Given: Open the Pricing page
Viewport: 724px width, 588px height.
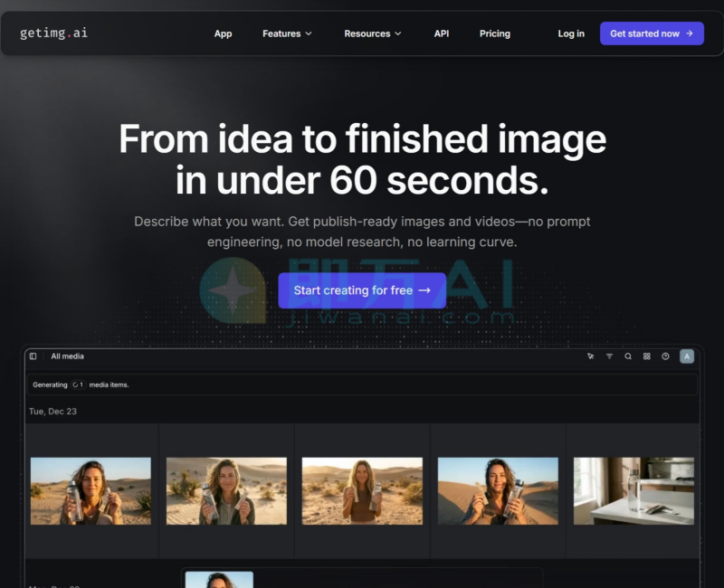Looking at the screenshot, I should pyautogui.click(x=495, y=33).
